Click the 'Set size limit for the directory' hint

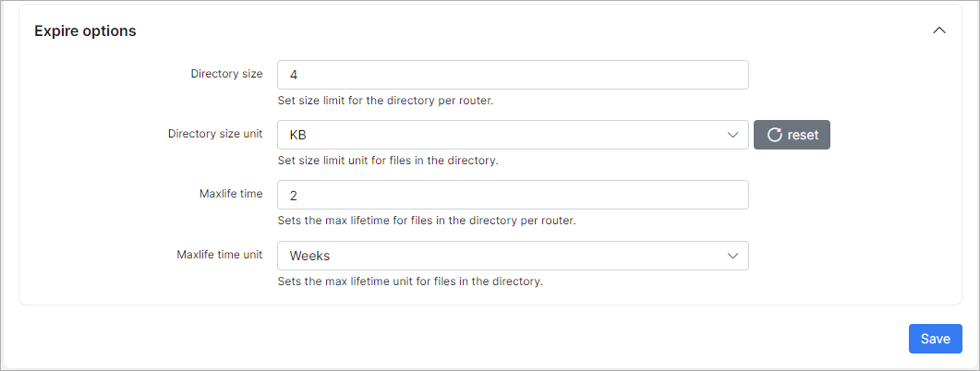(385, 101)
